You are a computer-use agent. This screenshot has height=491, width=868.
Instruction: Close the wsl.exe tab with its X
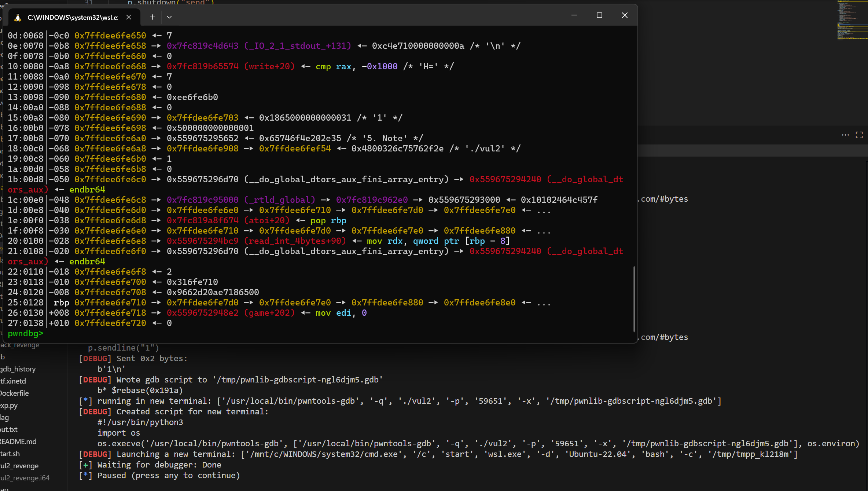(x=129, y=17)
